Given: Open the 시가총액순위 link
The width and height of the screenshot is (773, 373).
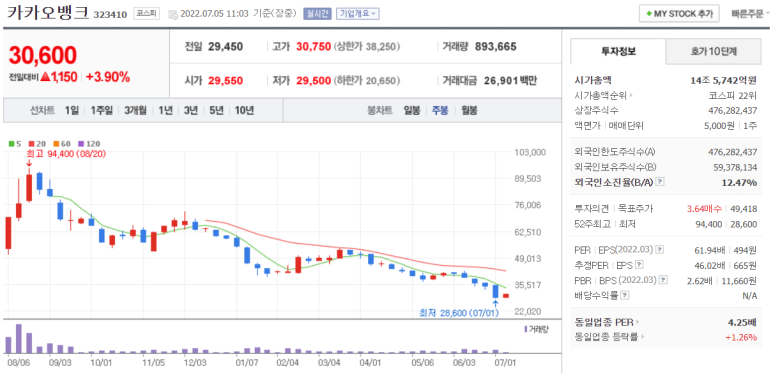Looking at the screenshot, I should (604, 95).
